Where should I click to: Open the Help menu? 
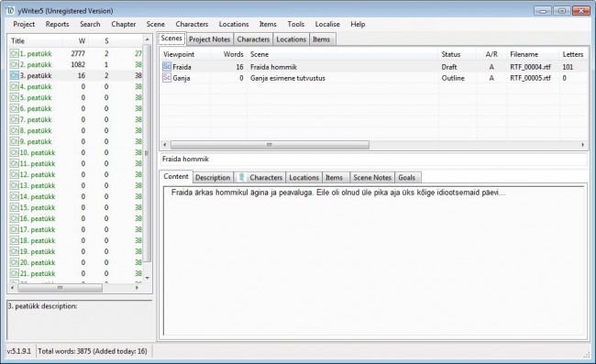[358, 25]
